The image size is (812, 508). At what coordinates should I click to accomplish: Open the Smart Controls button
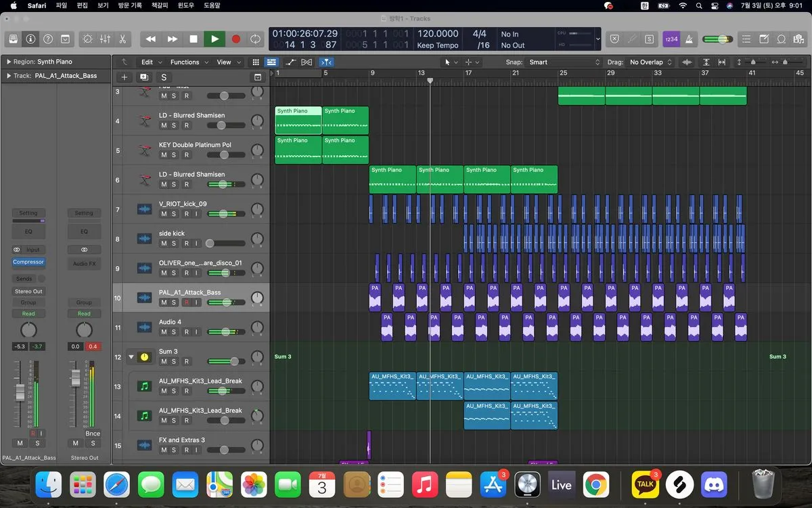tap(87, 39)
